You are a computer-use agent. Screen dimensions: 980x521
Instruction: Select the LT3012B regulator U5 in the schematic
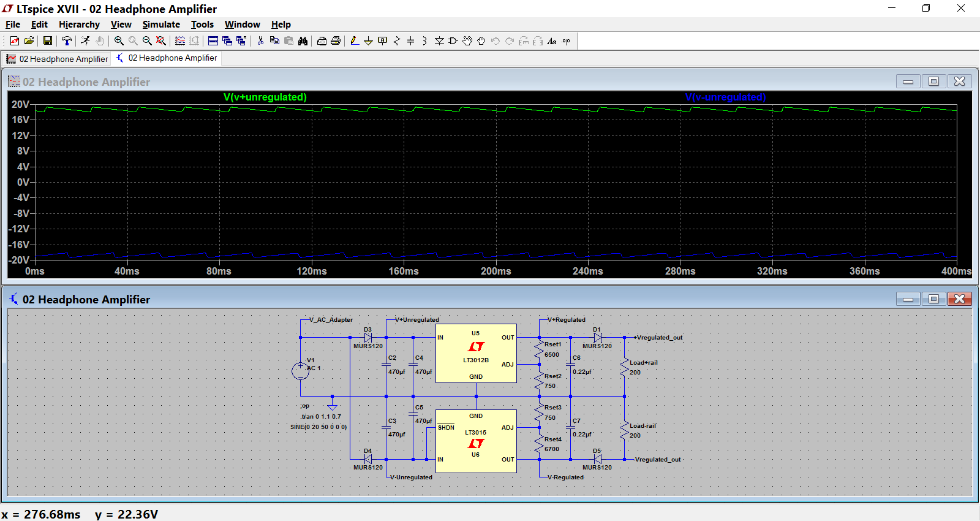point(476,354)
